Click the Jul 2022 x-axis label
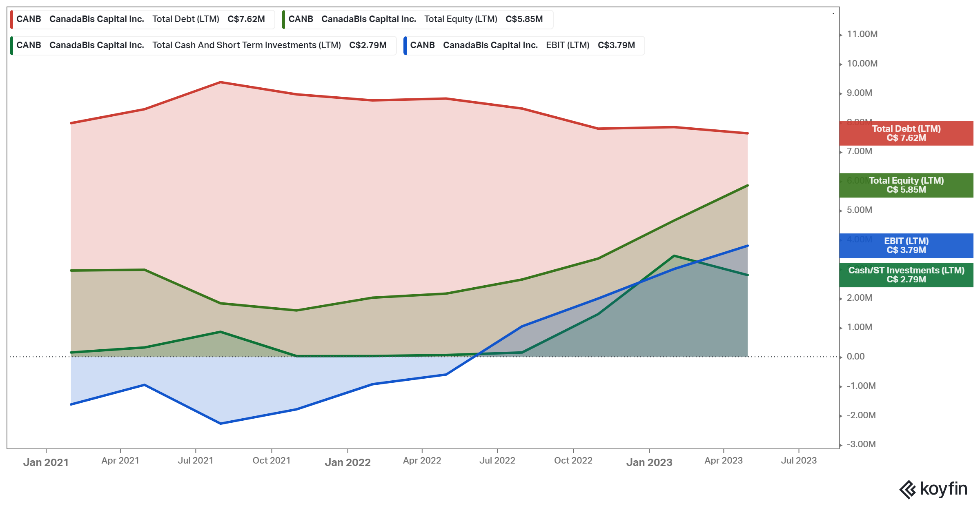Screen dimensions: 980x506 coord(497,461)
